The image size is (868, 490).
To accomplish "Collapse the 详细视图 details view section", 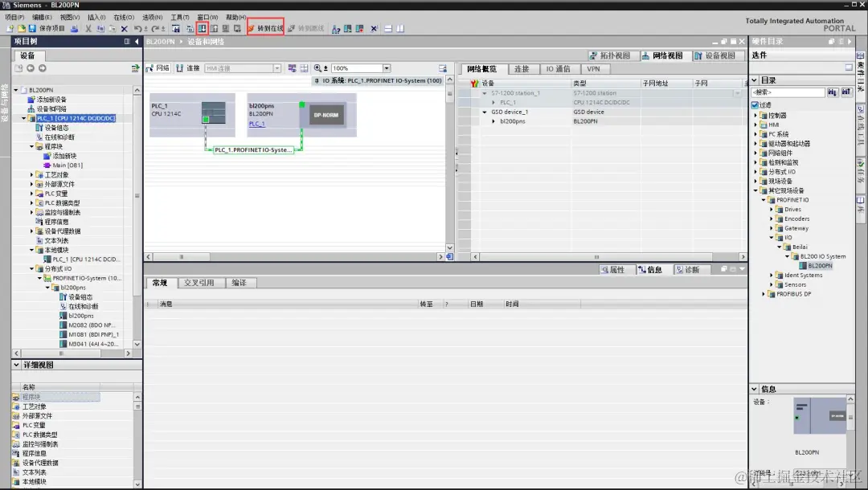I will point(17,365).
